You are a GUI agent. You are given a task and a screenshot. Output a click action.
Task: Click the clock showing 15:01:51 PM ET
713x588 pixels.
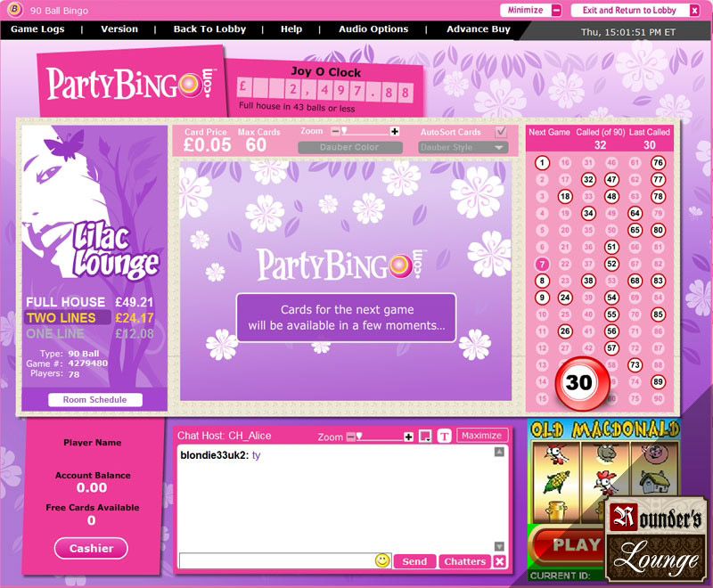point(628,32)
